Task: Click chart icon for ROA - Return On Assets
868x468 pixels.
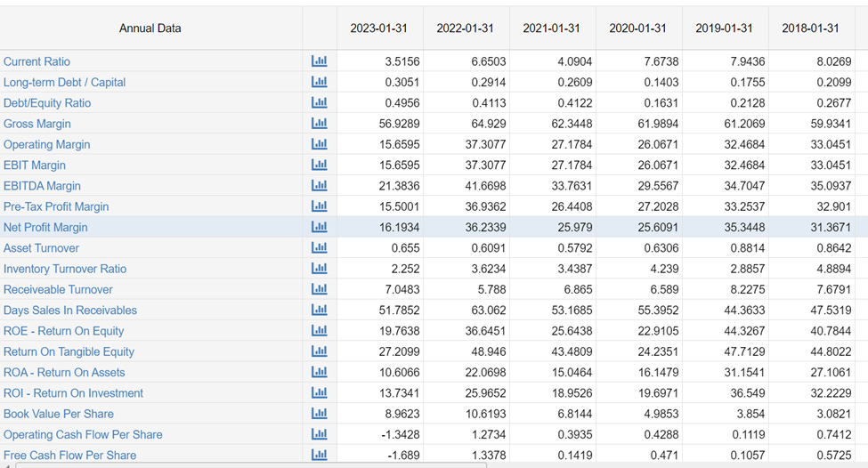Action: (320, 372)
